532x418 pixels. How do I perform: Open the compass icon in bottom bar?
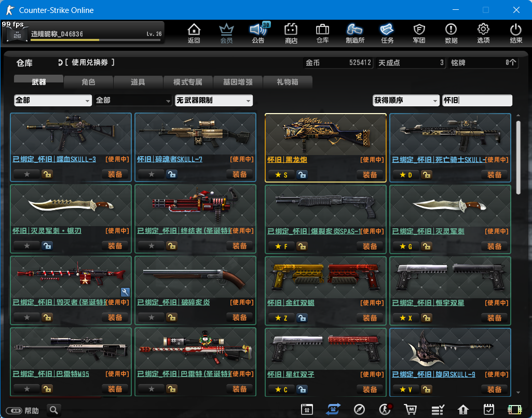pyautogui.click(x=359, y=410)
